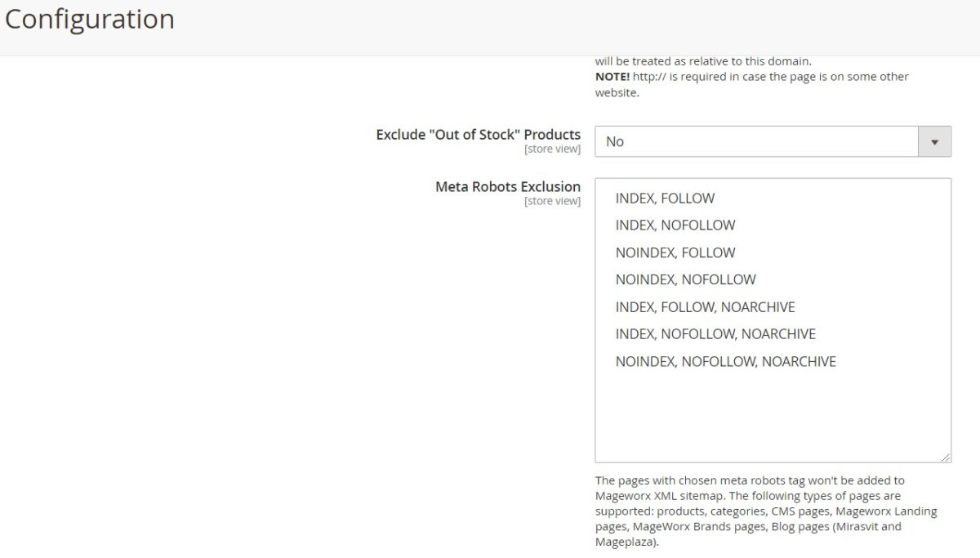
Task: Open the Exclude "Out of Stock" Products dropdown
Action: [x=773, y=141]
